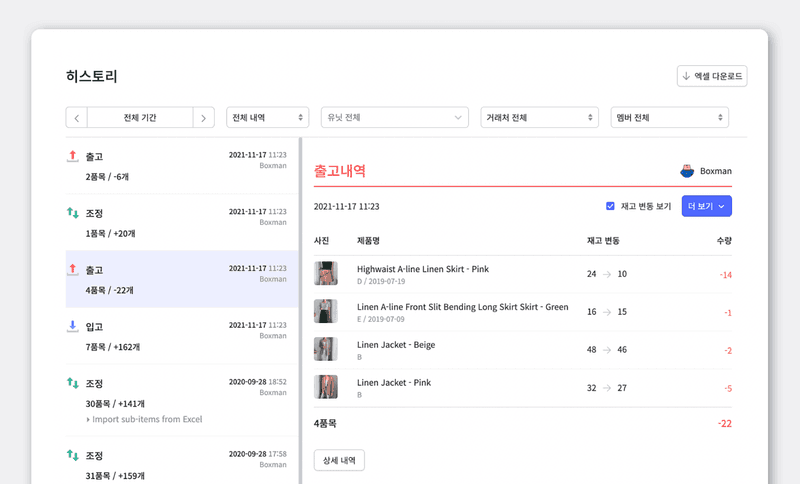Click the green adjustment arrows icon dated 2021-11-17

(73, 213)
